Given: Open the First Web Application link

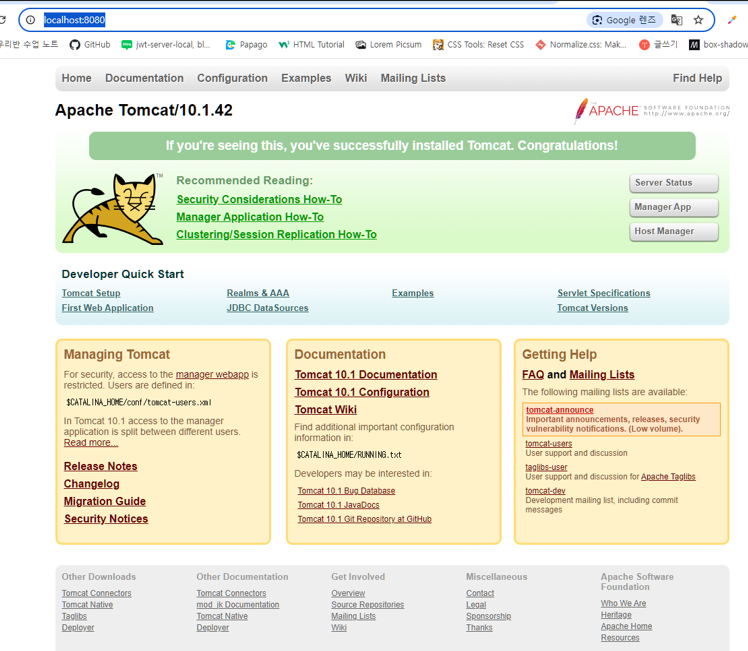Looking at the screenshot, I should coord(107,308).
